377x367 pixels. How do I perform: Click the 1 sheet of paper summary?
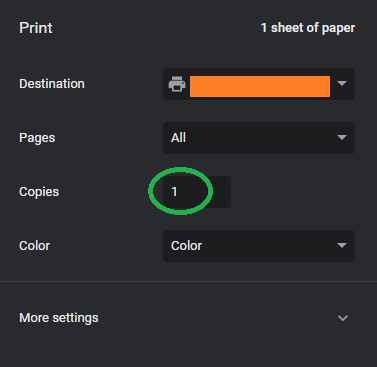pos(308,28)
